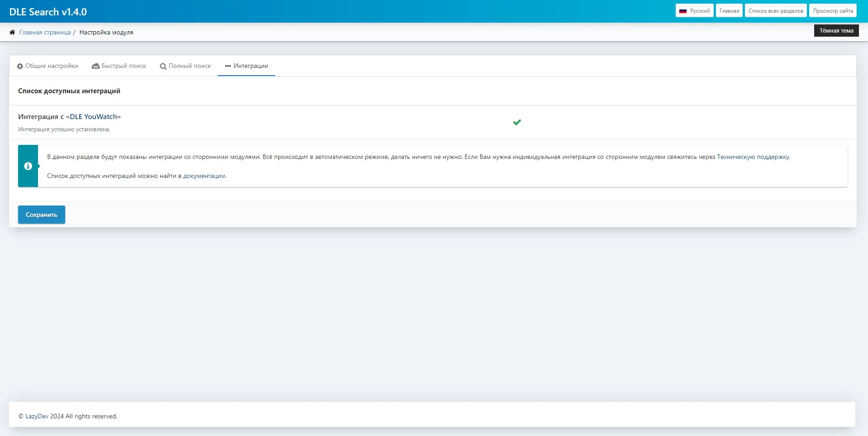The width and height of the screenshot is (868, 436).
Task: Visit the LazyDev link in the footer
Action: point(37,416)
